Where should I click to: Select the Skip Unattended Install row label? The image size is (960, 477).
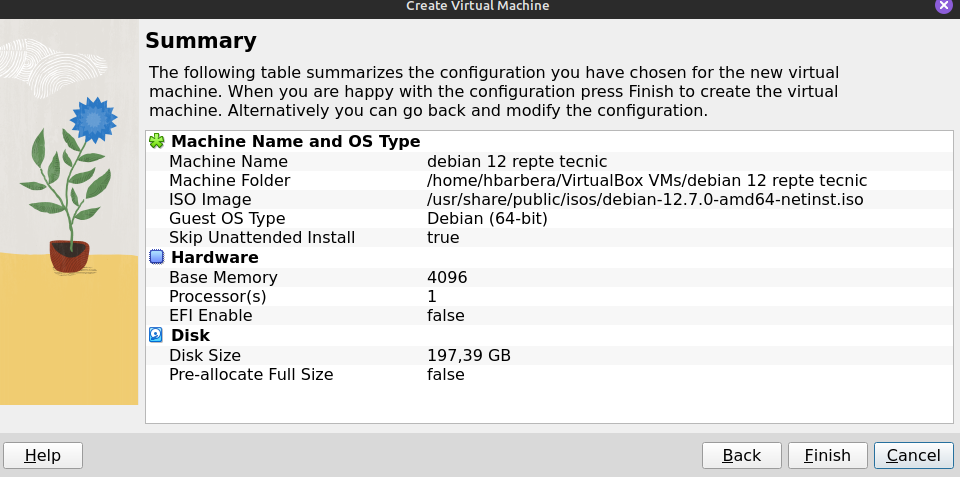point(262,238)
